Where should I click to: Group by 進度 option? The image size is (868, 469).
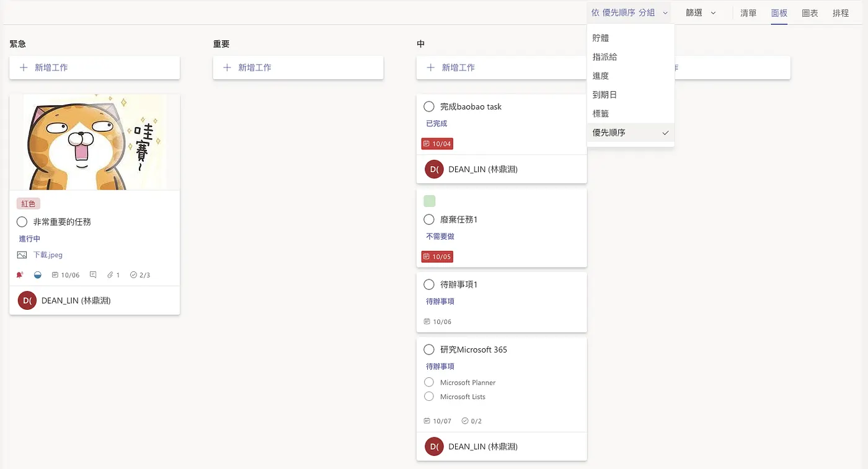[631, 76]
